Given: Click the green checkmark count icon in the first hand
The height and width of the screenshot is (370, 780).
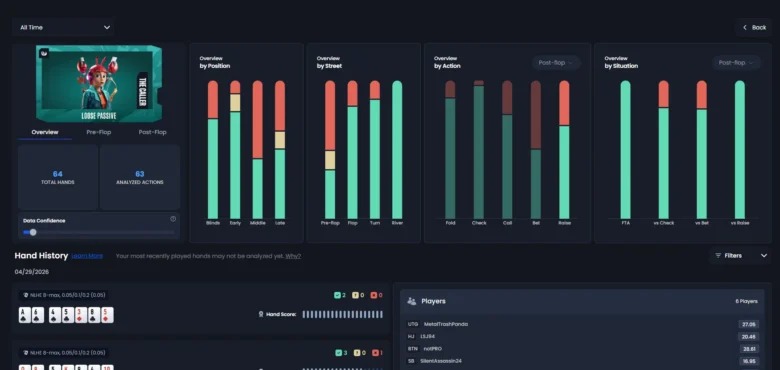Looking at the screenshot, I should coord(337,295).
